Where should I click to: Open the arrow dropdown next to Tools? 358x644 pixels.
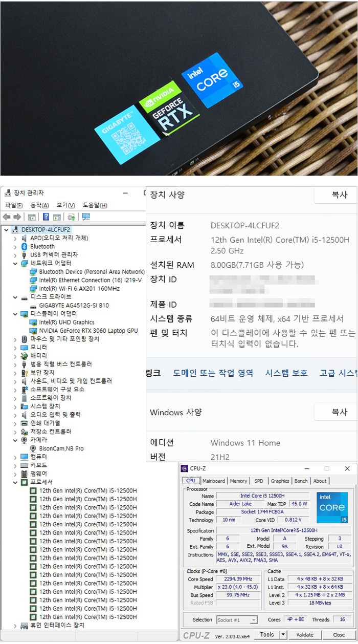(x=283, y=635)
